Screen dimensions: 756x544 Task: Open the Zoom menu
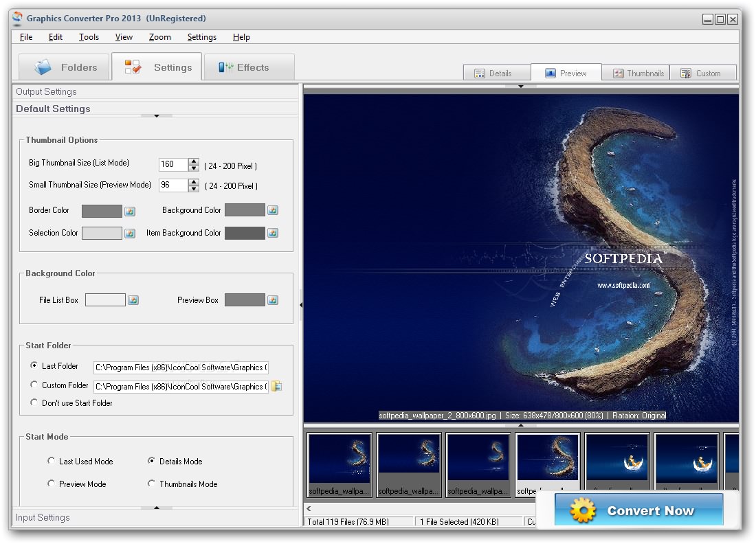pos(159,37)
